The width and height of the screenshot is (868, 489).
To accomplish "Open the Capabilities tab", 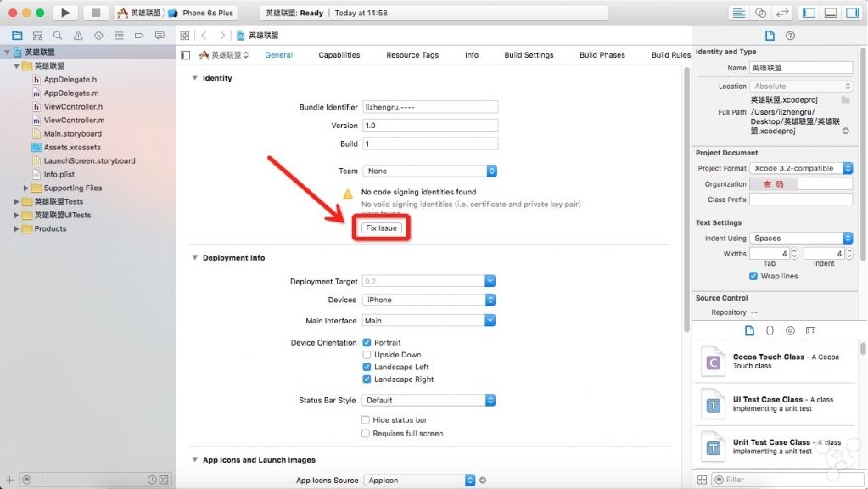I will [339, 55].
